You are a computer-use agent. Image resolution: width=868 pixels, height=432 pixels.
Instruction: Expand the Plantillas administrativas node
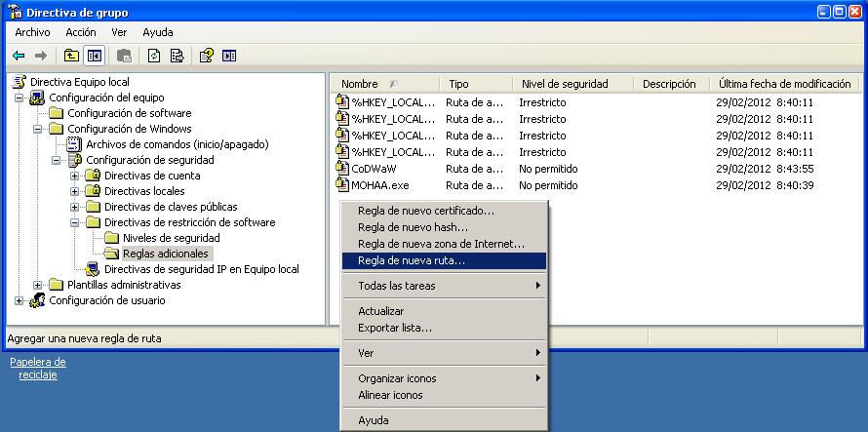coord(38,285)
